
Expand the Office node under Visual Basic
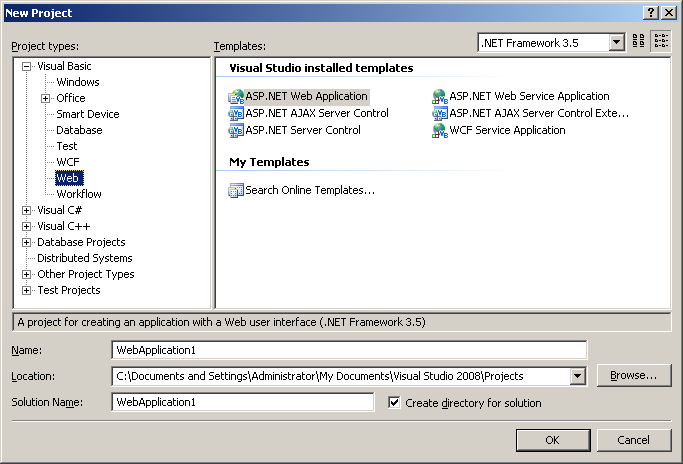[46, 98]
